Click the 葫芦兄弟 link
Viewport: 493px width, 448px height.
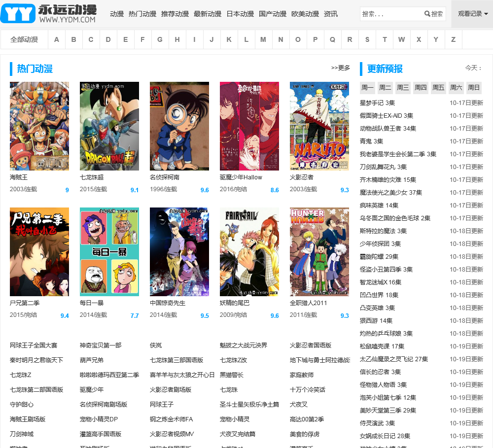click(92, 360)
